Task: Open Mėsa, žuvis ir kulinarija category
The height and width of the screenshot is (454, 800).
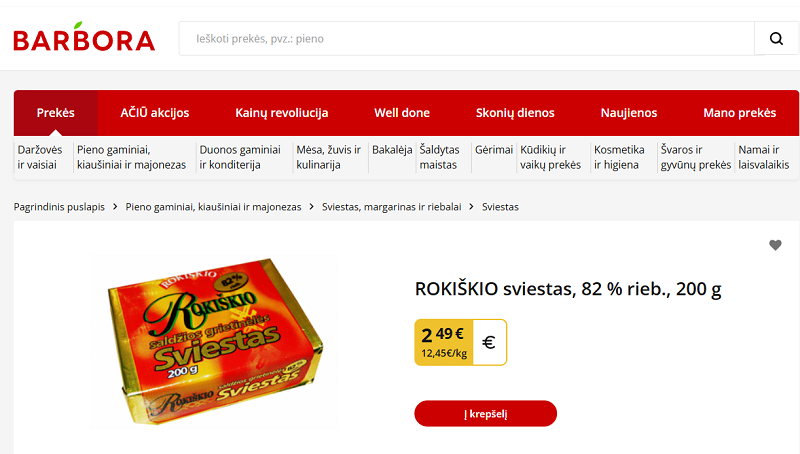Action: click(329, 157)
